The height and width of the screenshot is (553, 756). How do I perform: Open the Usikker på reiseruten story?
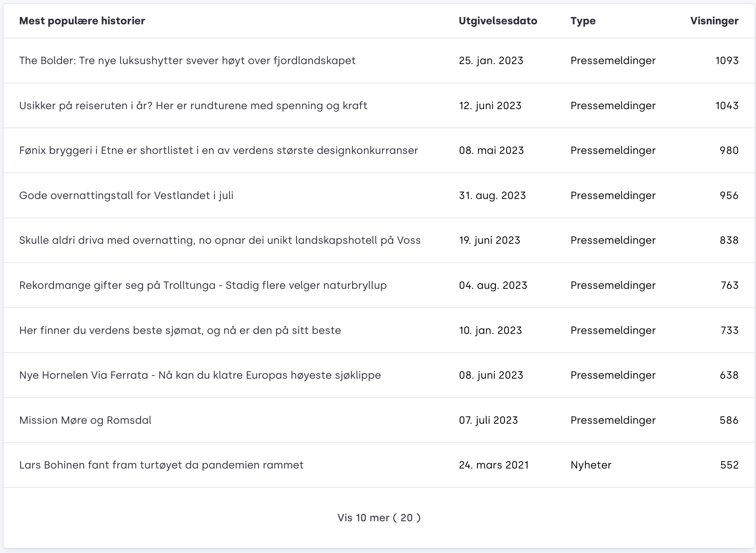pos(193,106)
